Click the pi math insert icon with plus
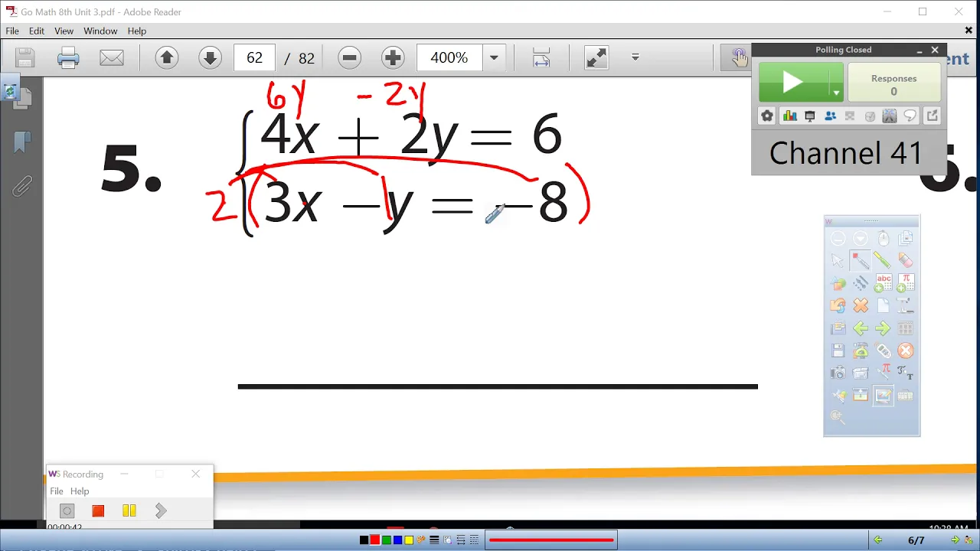The width and height of the screenshot is (980, 551). (x=905, y=284)
